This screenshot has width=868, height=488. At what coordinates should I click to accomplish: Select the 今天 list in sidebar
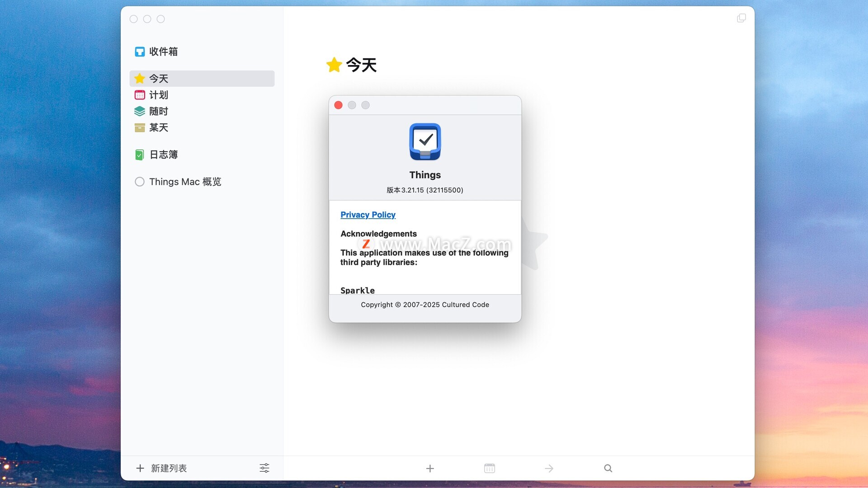point(202,79)
